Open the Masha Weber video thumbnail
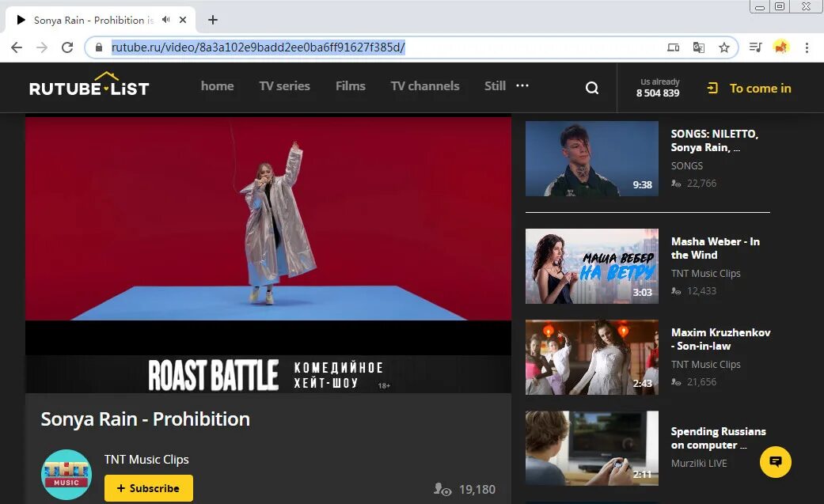Viewport: 824px width, 504px height. pos(592,266)
